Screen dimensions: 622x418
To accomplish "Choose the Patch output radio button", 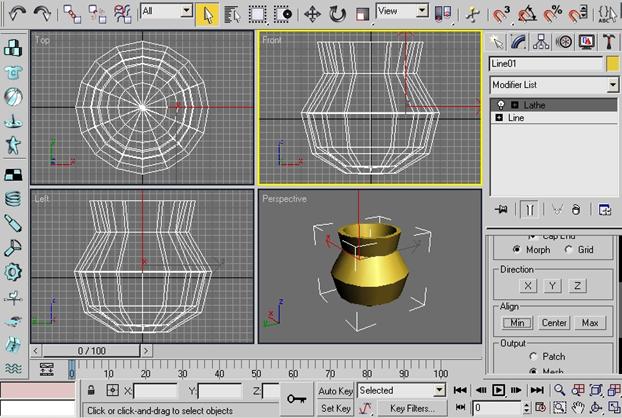I will click(533, 355).
